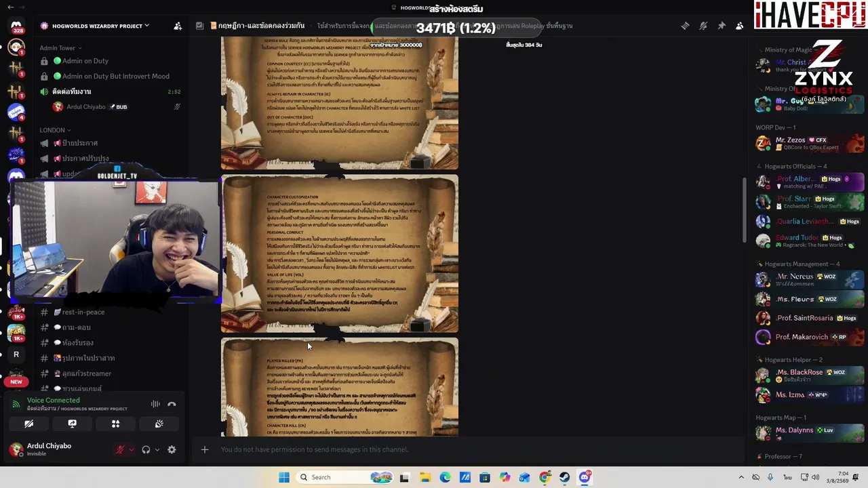The width and height of the screenshot is (868, 488).
Task: Open Qu'arlia Levianth member profile
Action: (810, 221)
